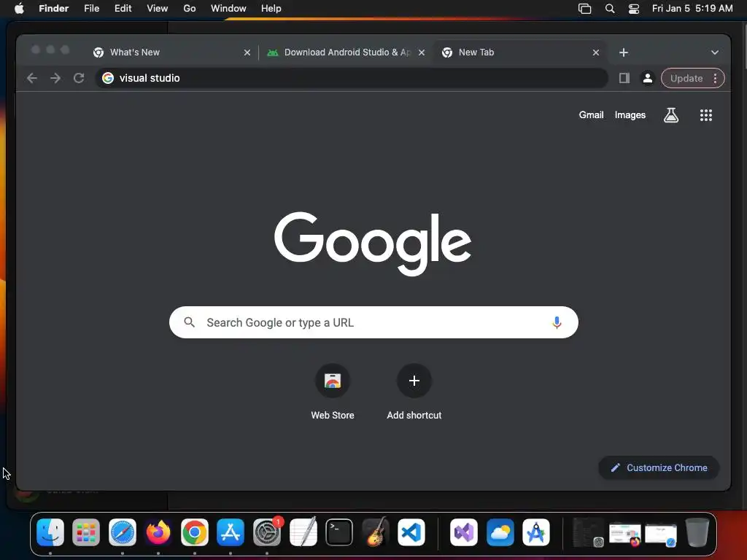Open the Apple menu
This screenshot has width=747, height=560.
(x=19, y=8)
